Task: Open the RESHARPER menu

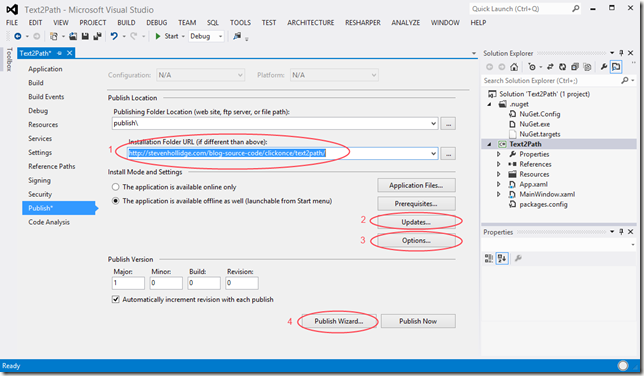Action: tap(363, 23)
